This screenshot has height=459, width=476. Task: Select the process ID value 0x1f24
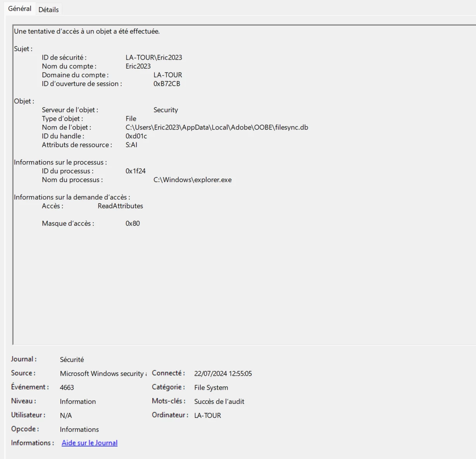136,171
